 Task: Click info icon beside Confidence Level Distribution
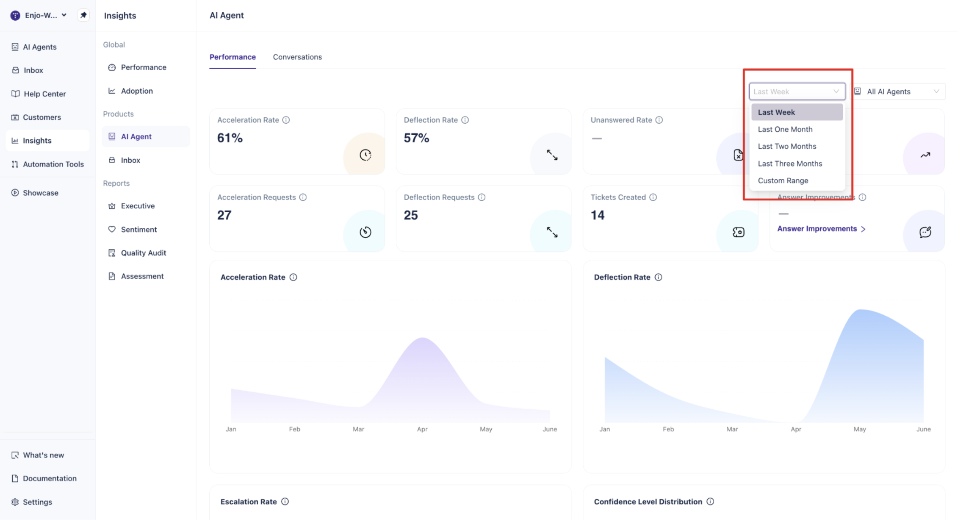click(710, 503)
